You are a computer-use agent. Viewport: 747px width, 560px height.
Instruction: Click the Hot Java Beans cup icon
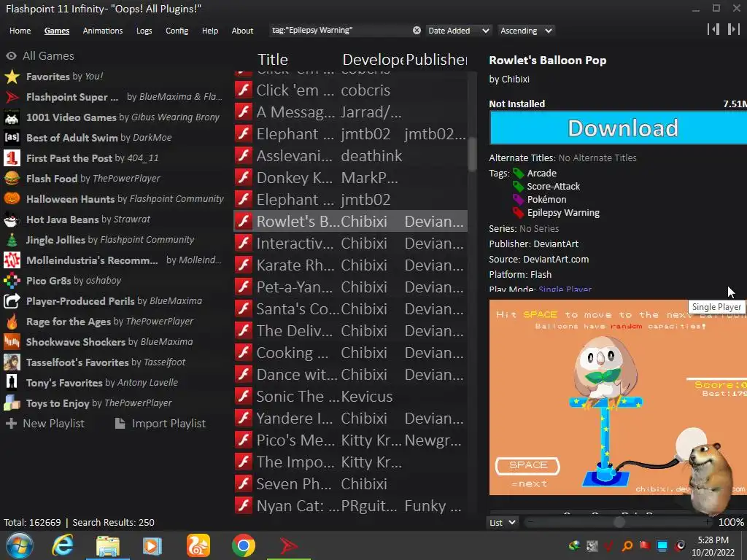pyautogui.click(x=12, y=219)
